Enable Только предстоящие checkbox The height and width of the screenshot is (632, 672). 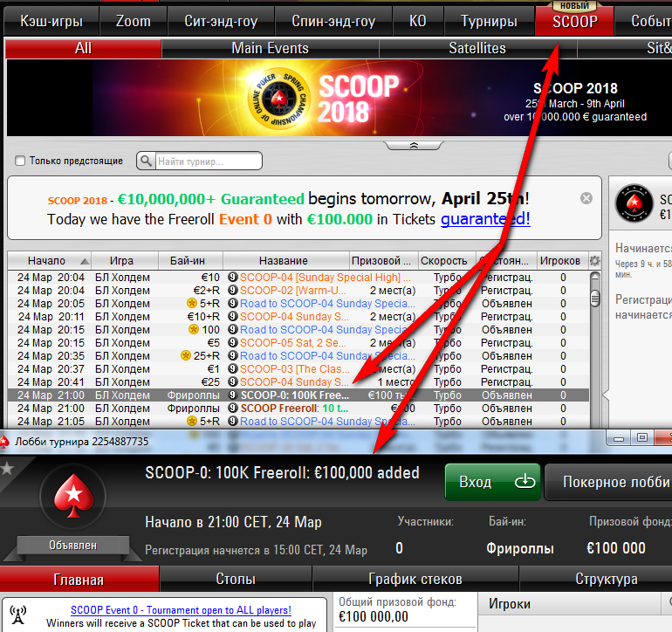click(x=20, y=161)
